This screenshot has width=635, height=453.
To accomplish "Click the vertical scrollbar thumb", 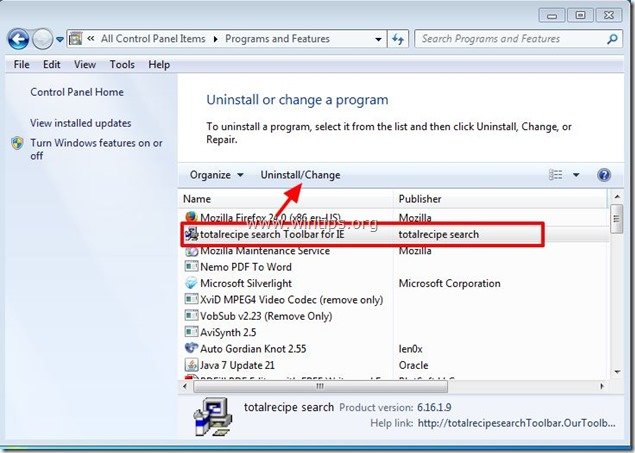I will (617, 219).
